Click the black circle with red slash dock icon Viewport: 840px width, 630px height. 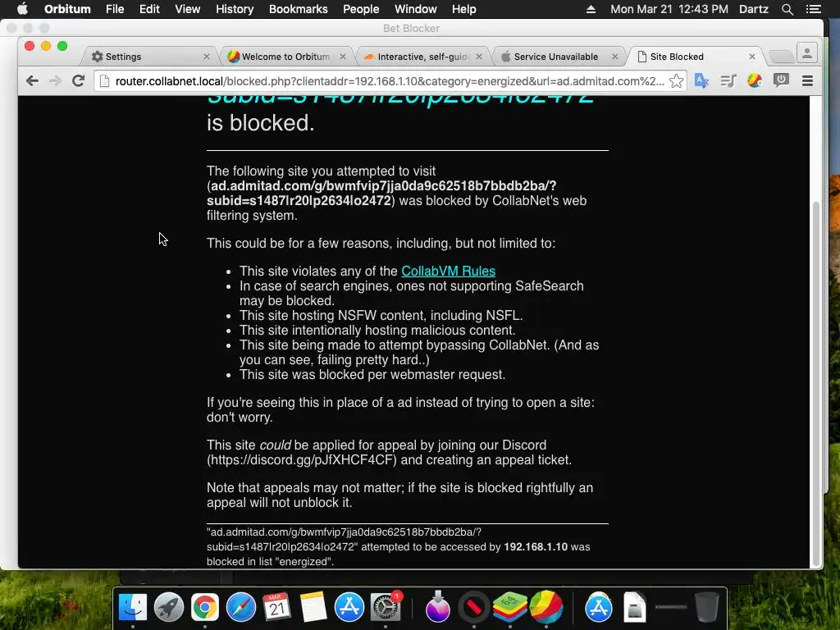tap(474, 608)
